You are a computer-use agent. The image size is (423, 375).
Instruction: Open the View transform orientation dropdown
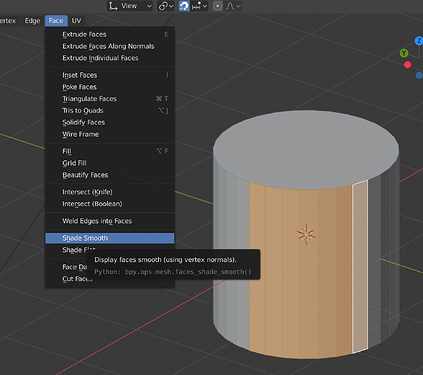click(x=130, y=6)
